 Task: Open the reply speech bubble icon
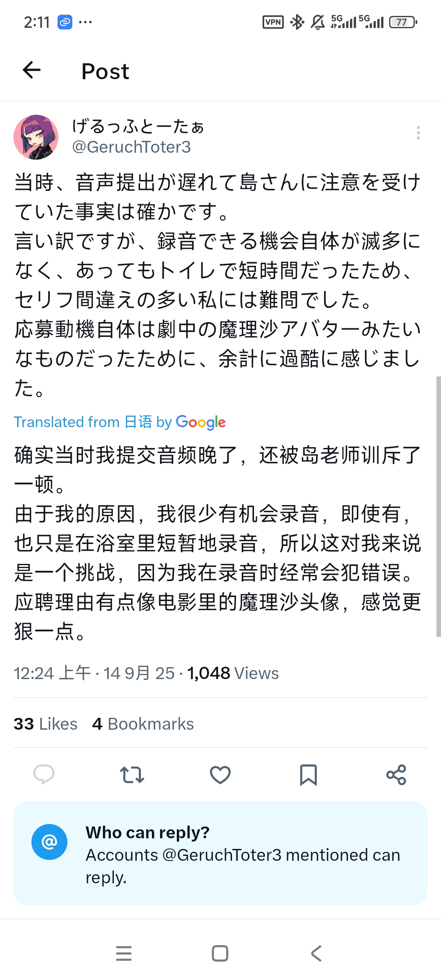tap(44, 774)
